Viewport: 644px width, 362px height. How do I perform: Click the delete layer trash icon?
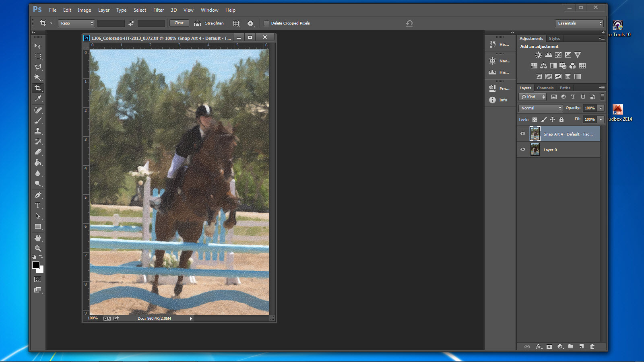point(592,347)
